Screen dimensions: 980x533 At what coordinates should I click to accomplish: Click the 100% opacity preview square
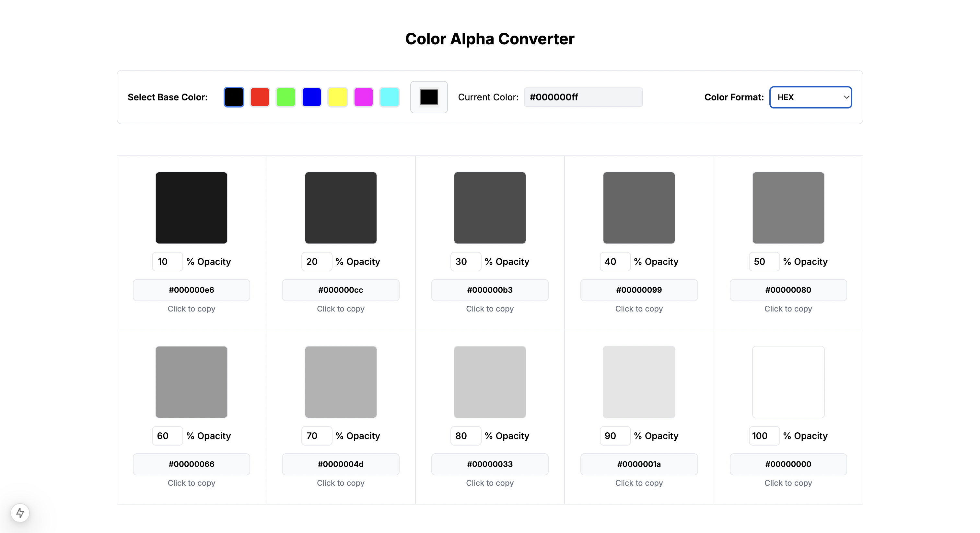coord(788,382)
